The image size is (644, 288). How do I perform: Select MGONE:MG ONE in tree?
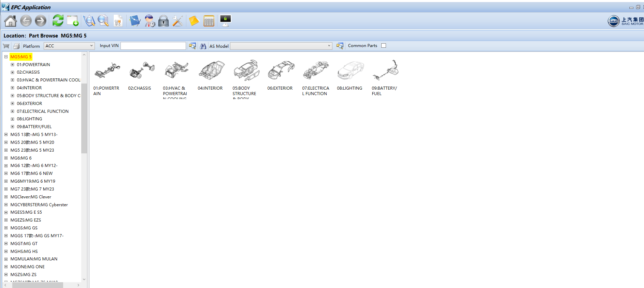(x=27, y=267)
